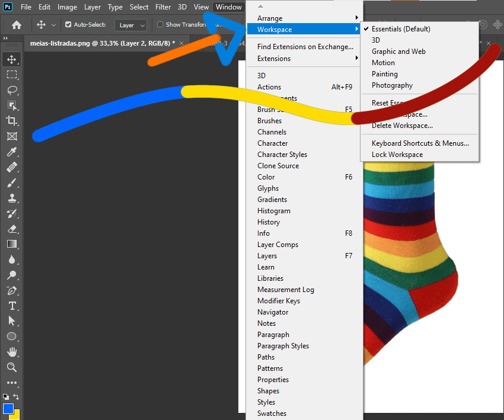Select the Lasso tool
The height and width of the screenshot is (420, 504).
tap(12, 90)
